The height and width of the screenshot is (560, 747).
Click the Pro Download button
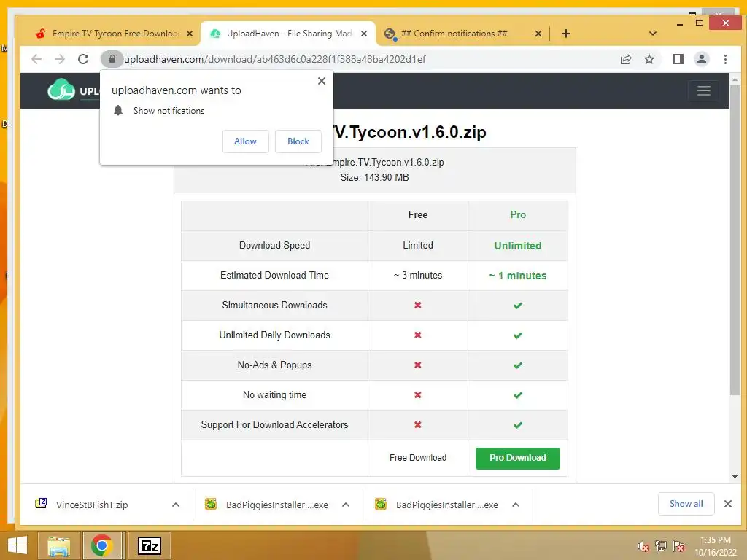pos(517,458)
